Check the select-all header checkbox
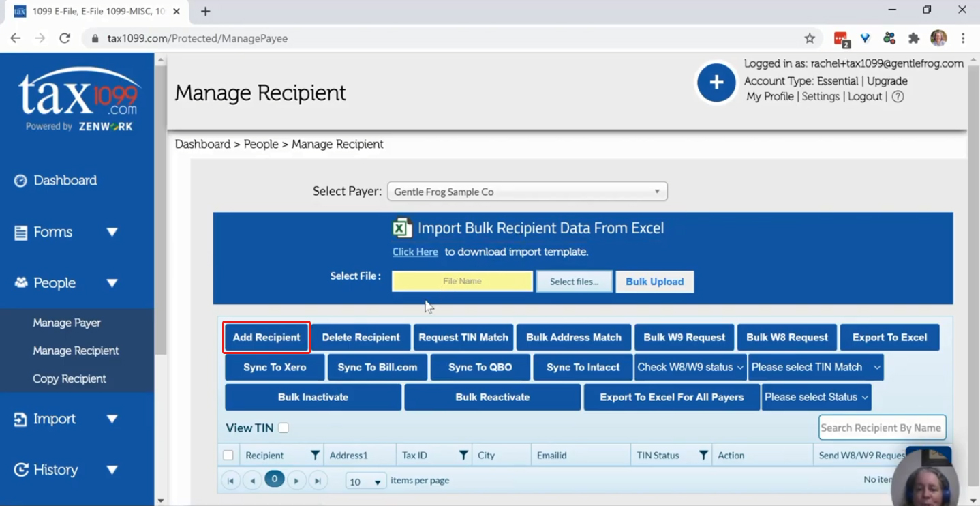This screenshot has width=980, height=506. [228, 455]
